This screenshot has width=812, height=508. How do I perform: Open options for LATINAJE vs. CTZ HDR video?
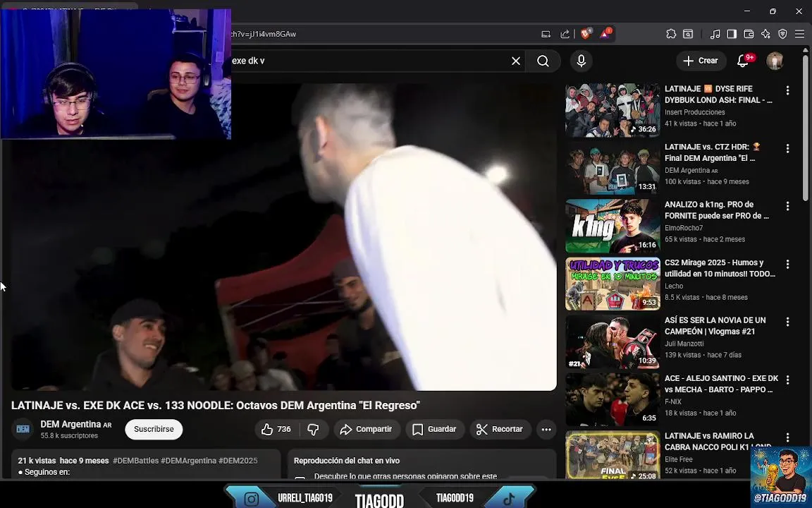point(787,148)
